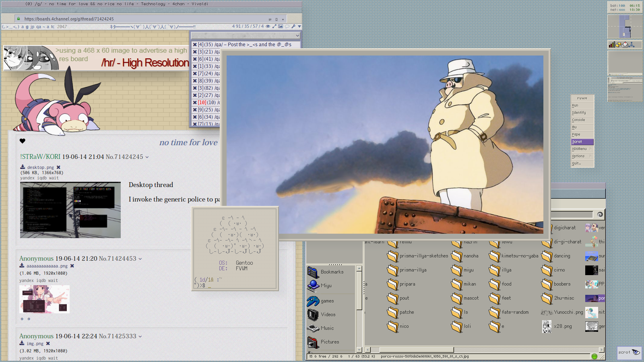Click the file manager horizontal scrollbar
The image size is (644, 362).
(416, 350)
